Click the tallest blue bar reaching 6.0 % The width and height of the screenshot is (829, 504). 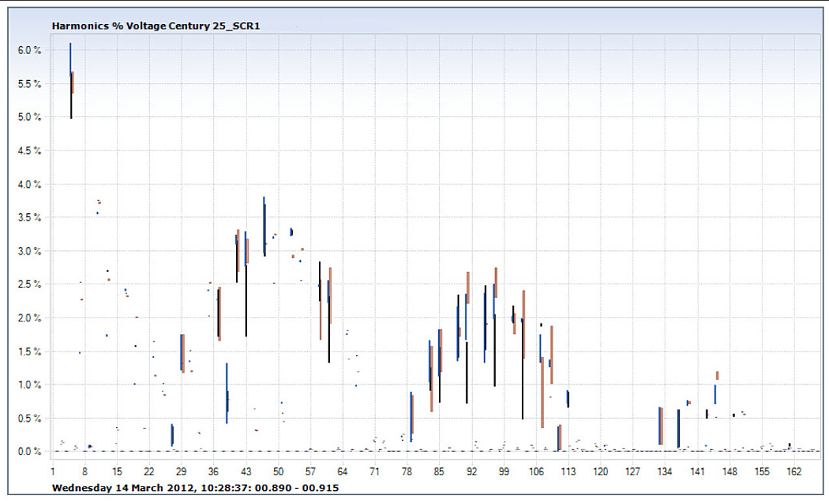coord(70,60)
